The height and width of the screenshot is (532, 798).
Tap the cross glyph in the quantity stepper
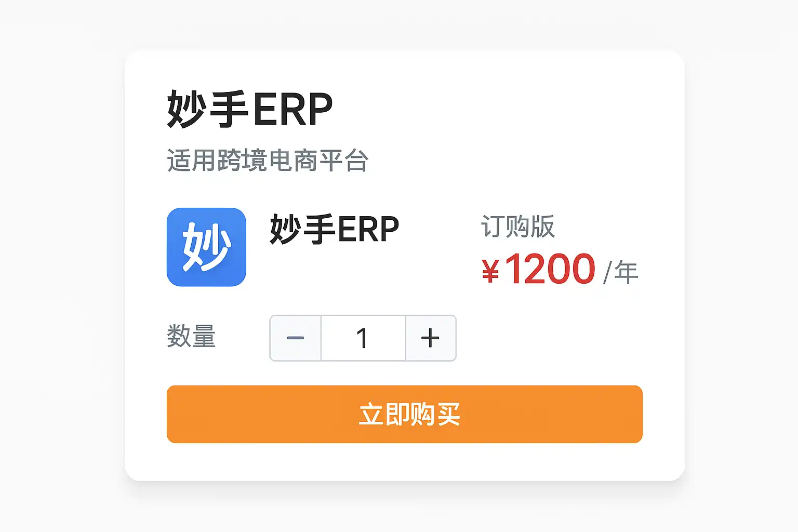pyautogui.click(x=430, y=338)
